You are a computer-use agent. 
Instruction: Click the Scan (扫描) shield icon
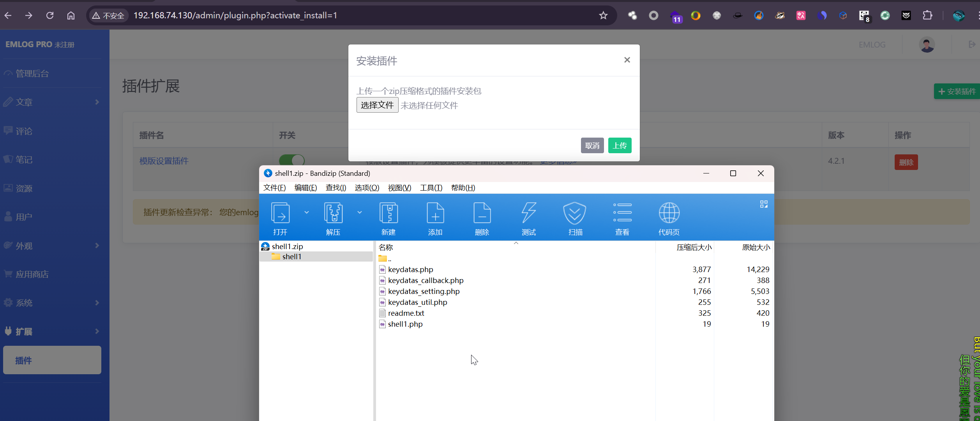pyautogui.click(x=575, y=214)
